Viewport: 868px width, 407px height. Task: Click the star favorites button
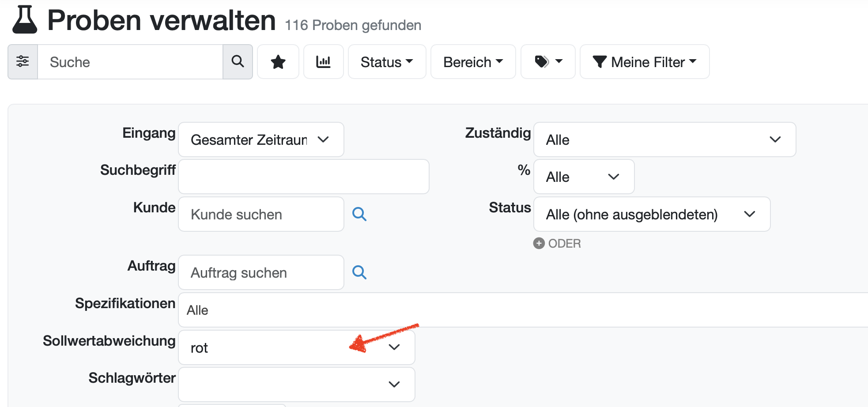(278, 62)
